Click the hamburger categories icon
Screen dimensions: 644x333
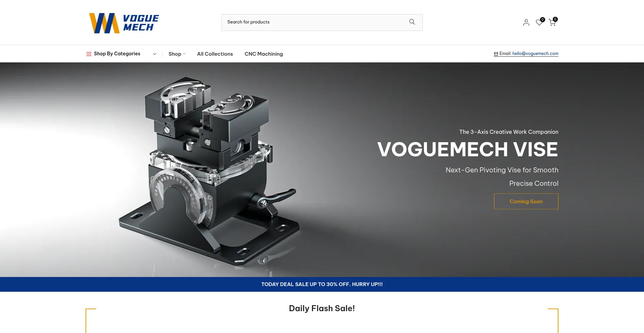(x=89, y=54)
